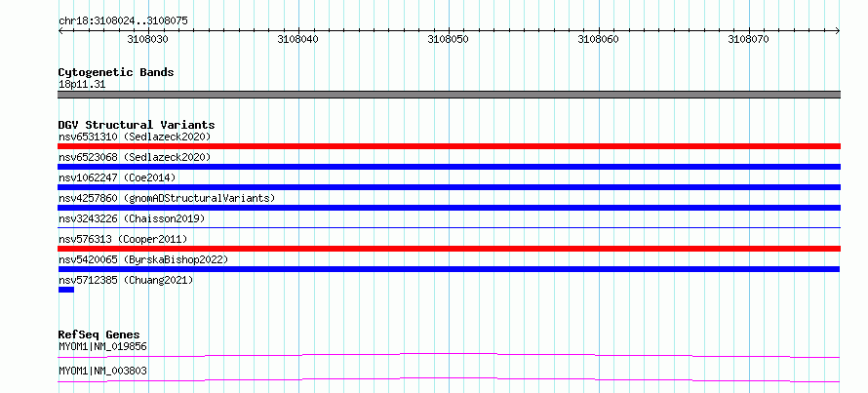The width and height of the screenshot is (868, 393).
Task: Open nsv3243226 (Chaisson2019) variant label
Action: click(x=132, y=218)
